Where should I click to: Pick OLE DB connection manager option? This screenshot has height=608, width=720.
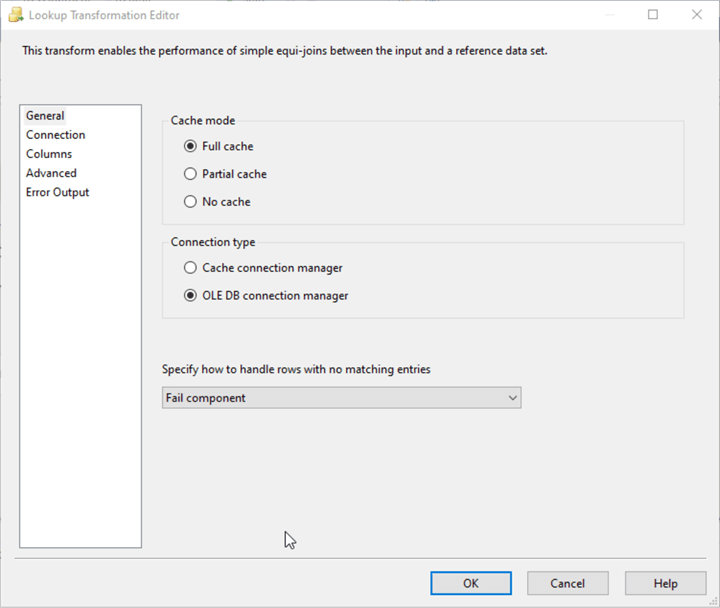pyautogui.click(x=190, y=296)
